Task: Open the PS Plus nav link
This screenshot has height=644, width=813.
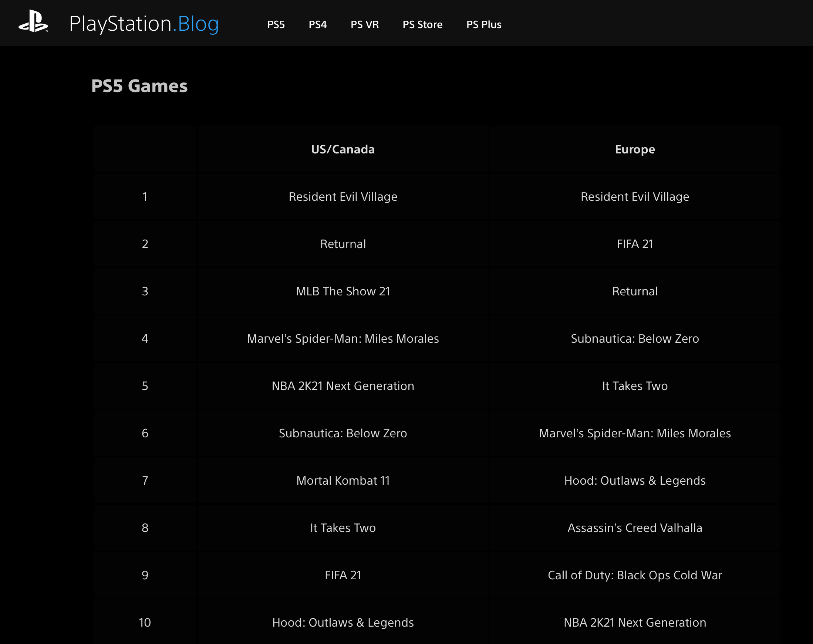Action: [x=483, y=24]
